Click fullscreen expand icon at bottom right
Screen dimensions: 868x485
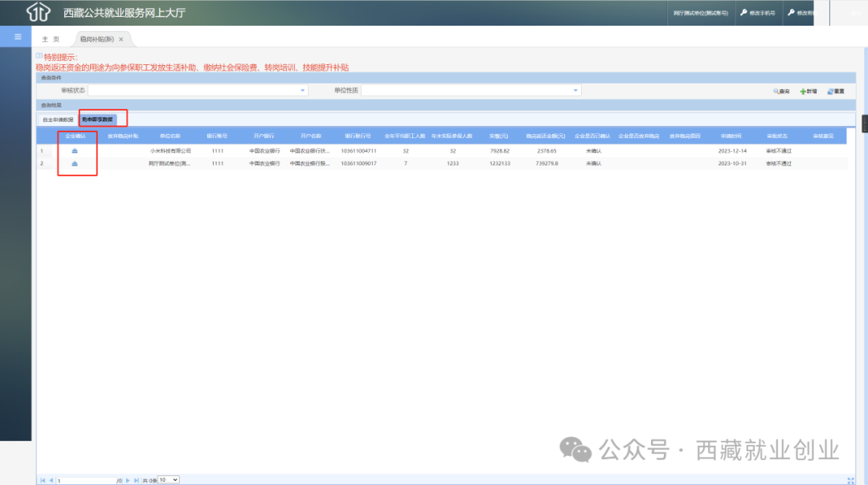coord(851,480)
